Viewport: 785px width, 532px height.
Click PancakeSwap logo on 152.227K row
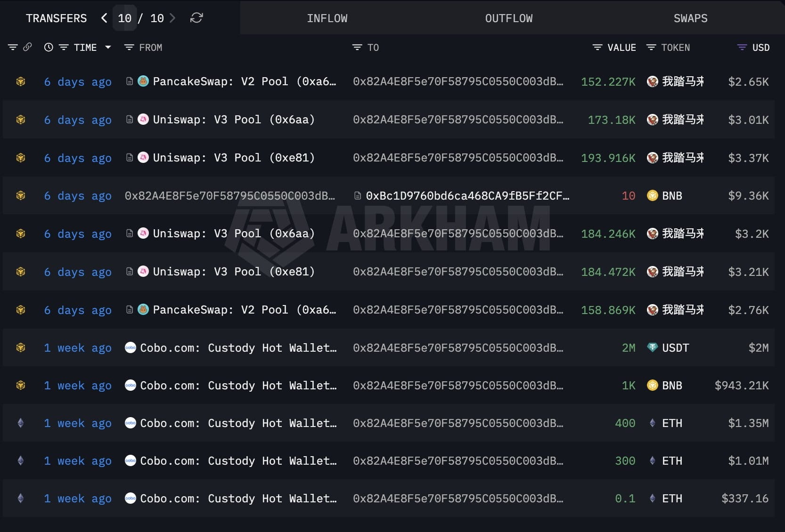tap(143, 81)
